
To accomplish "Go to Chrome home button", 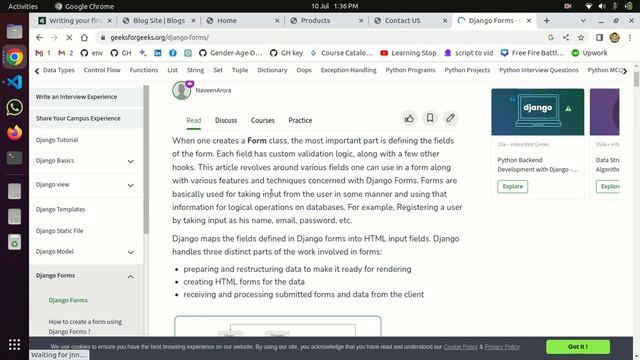I will pyautogui.click(x=84, y=38).
